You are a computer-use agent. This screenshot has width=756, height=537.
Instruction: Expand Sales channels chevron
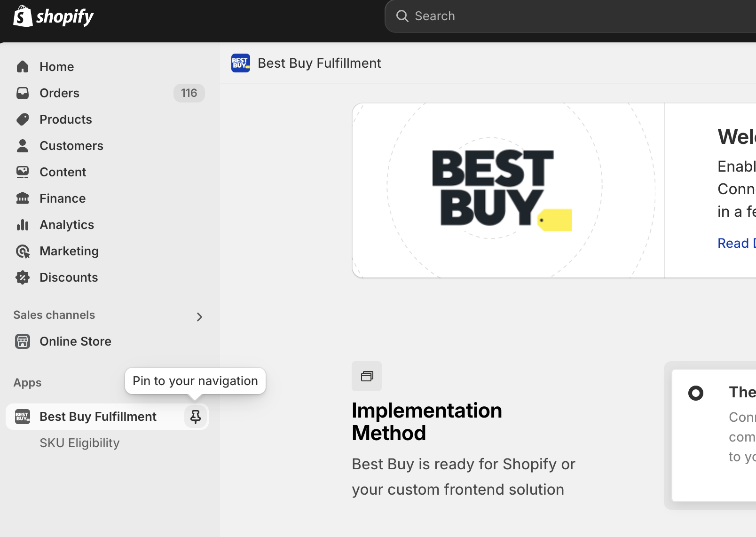pyautogui.click(x=199, y=317)
